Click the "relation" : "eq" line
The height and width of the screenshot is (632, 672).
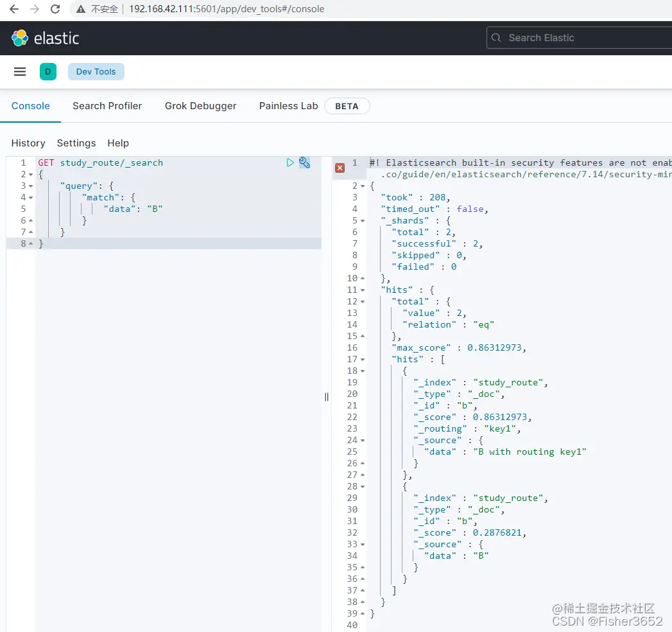448,324
